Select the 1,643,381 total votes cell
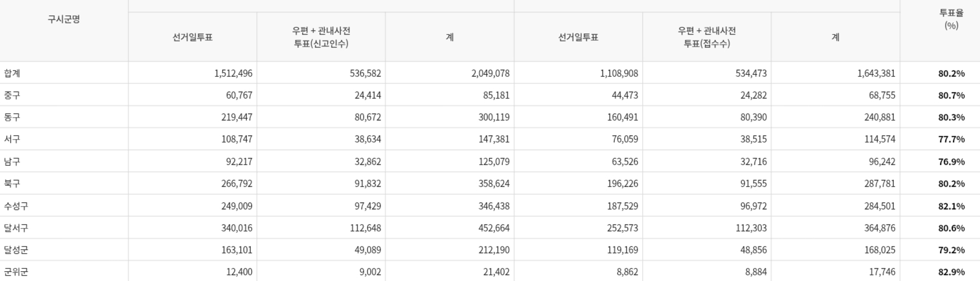The width and height of the screenshot is (980, 281). pyautogui.click(x=876, y=73)
